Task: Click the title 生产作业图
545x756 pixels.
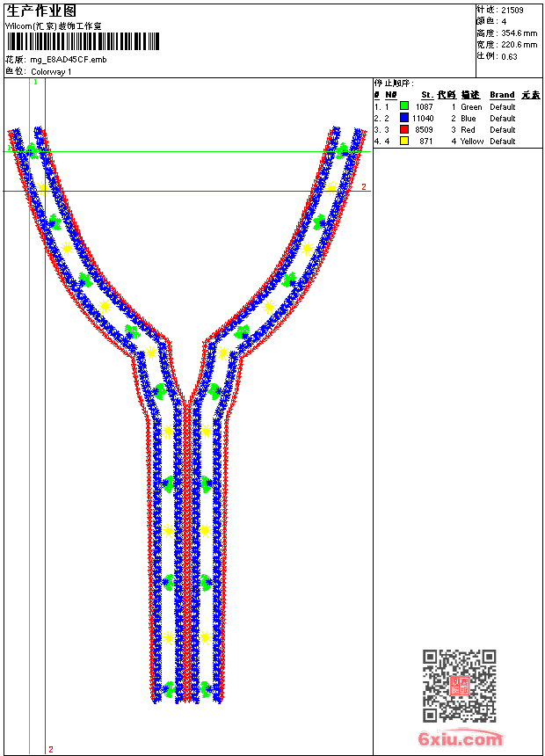Action: pyautogui.click(x=41, y=11)
